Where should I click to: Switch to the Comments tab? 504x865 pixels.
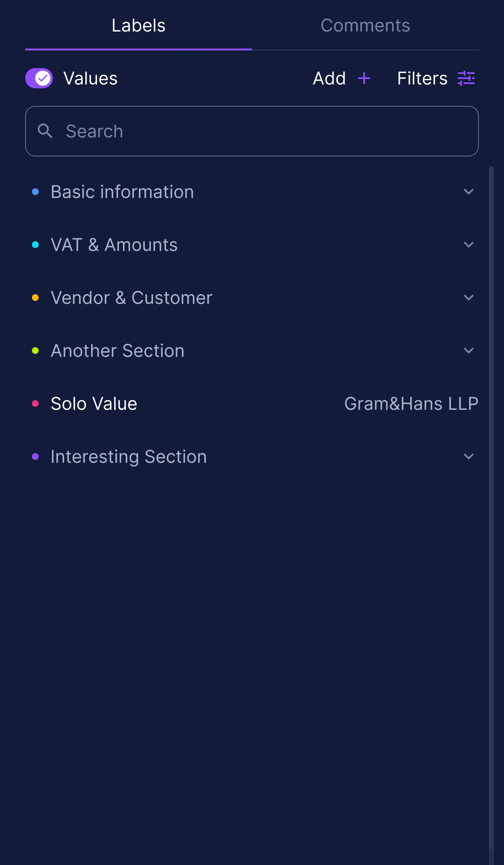(365, 26)
